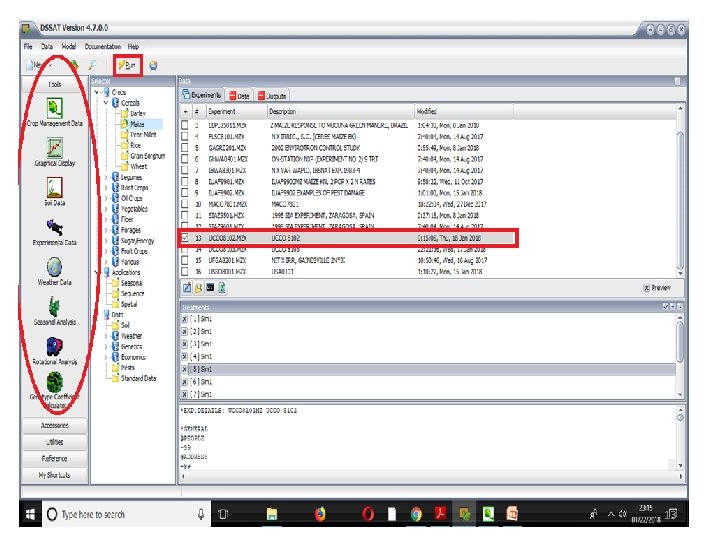Image resolution: width=720 pixels, height=540 pixels.
Task: Check the box for experiment row 15
Action: [x=185, y=260]
